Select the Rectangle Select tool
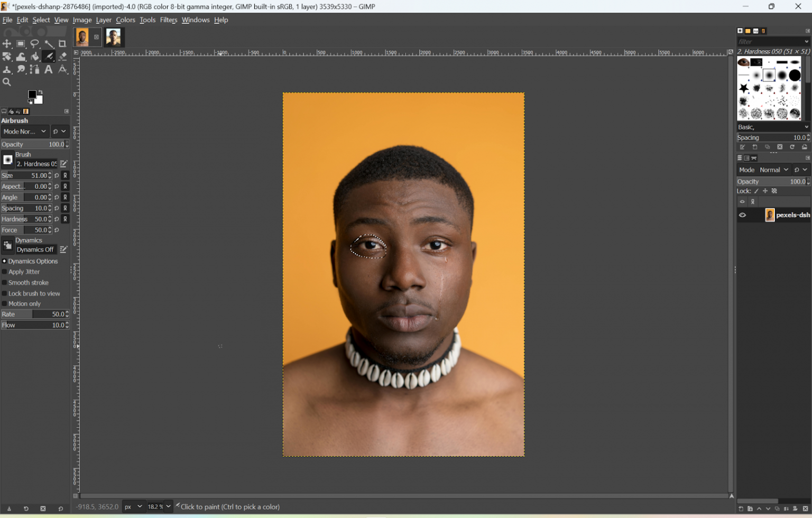This screenshot has height=518, width=812. (21, 44)
